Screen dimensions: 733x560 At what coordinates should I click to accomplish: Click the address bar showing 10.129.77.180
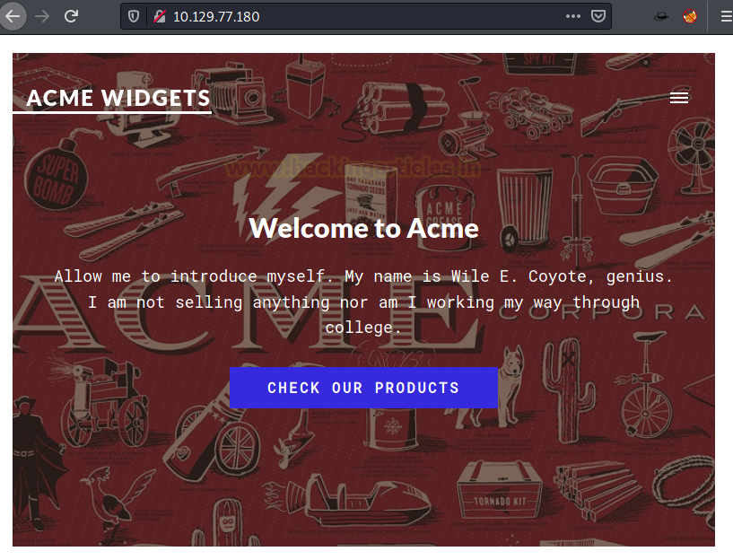coord(364,17)
